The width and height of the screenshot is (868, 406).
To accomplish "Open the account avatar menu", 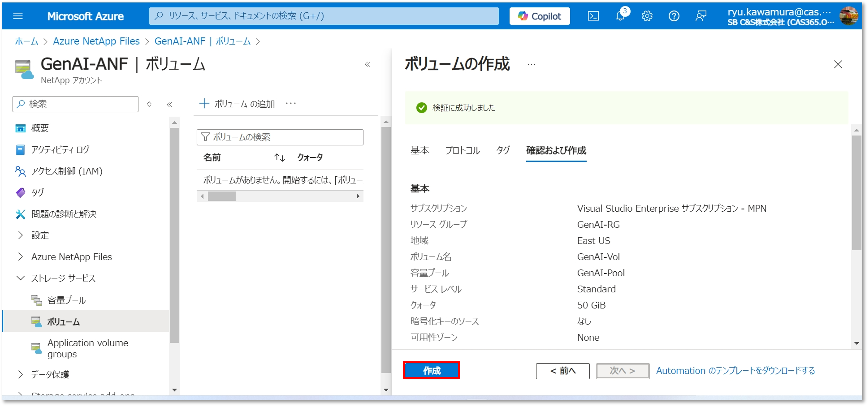I will tap(849, 15).
